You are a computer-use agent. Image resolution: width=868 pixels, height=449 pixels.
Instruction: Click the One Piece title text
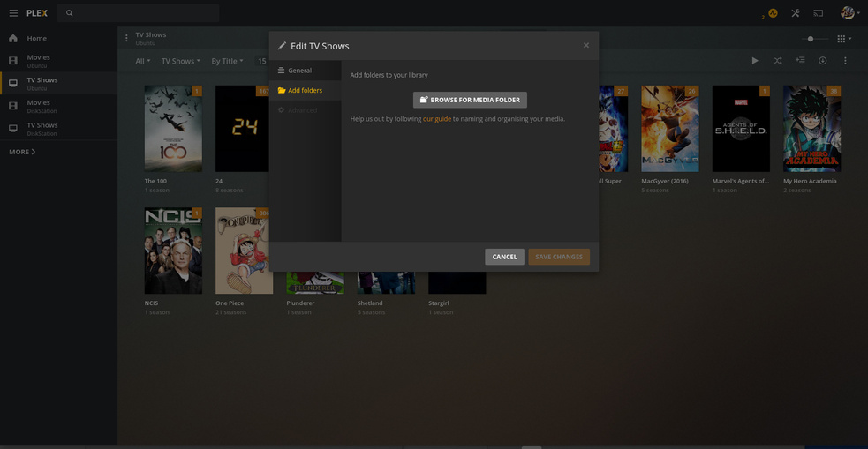[230, 303]
